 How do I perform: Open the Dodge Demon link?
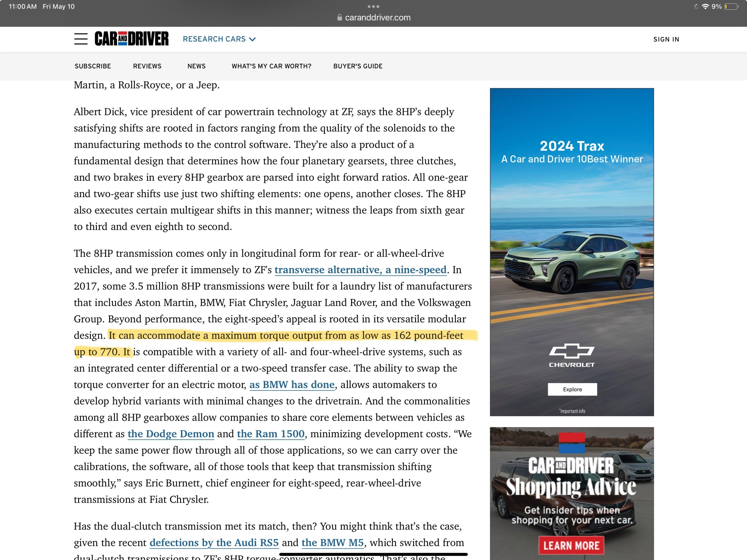[x=171, y=434]
